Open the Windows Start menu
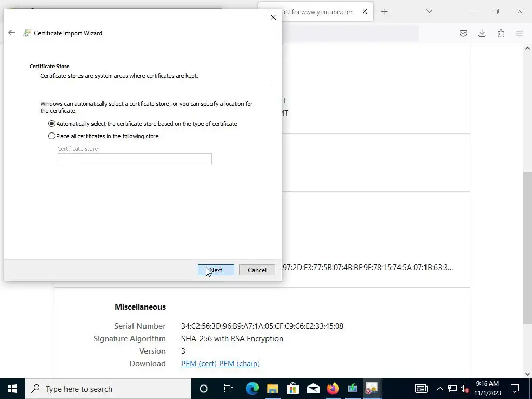This screenshot has height=399, width=532. [x=12, y=389]
